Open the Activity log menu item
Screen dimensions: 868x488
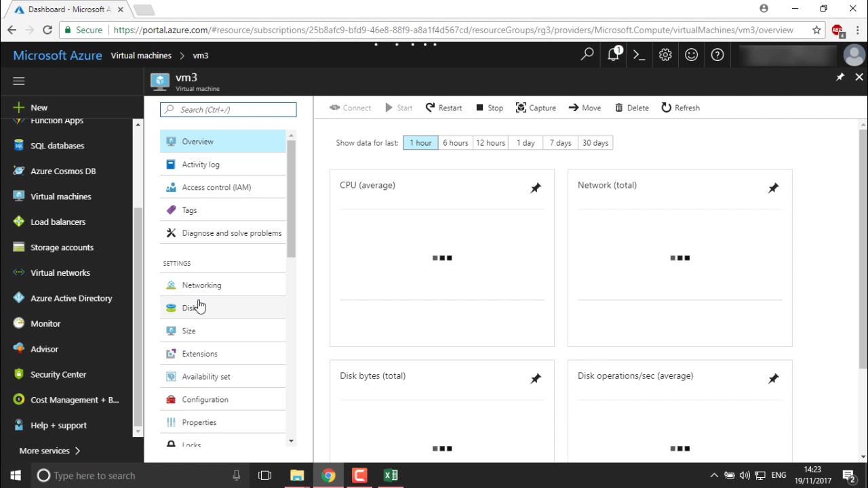(223, 165)
